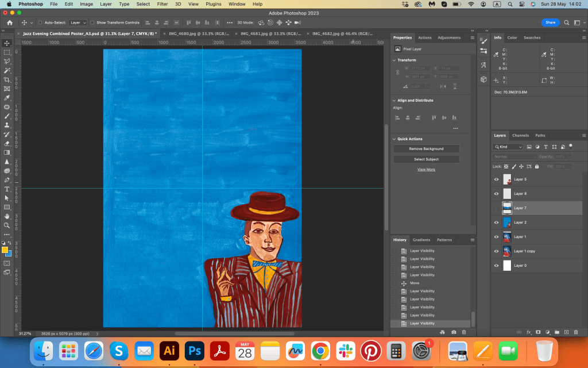Pick the Horizontal Type tool
This screenshot has height=368, width=588.
[7, 189]
